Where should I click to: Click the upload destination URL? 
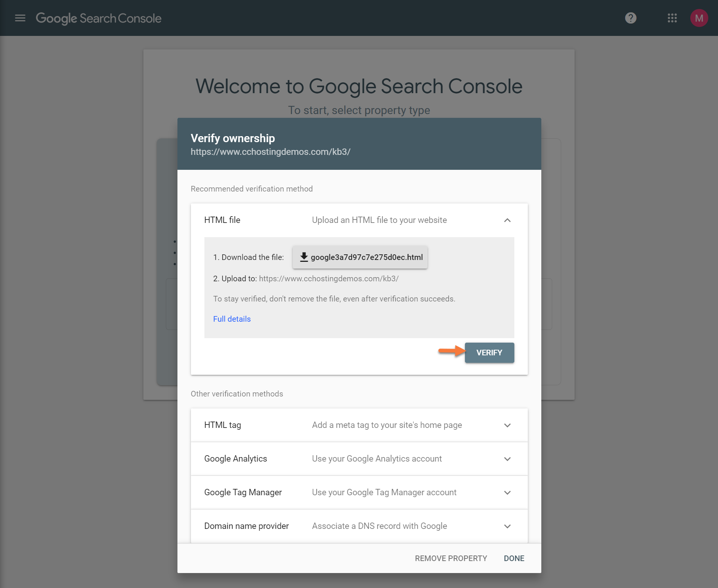pyautogui.click(x=328, y=279)
